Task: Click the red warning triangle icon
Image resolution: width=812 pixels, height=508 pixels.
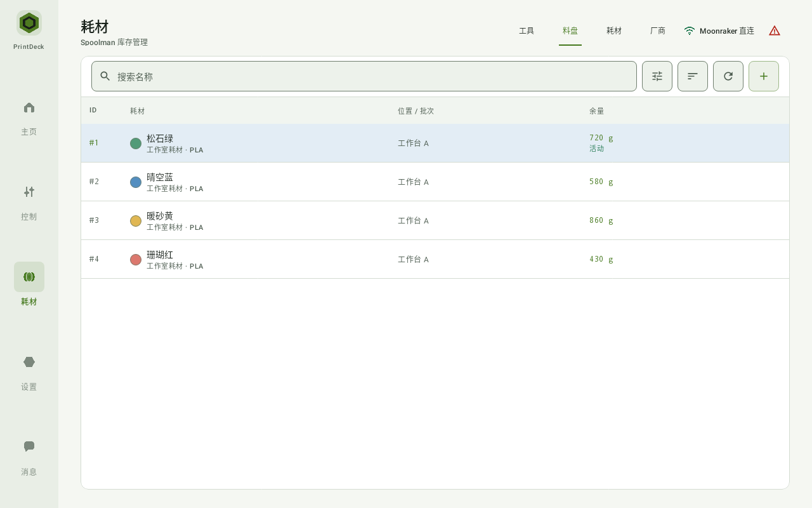Action: [775, 30]
